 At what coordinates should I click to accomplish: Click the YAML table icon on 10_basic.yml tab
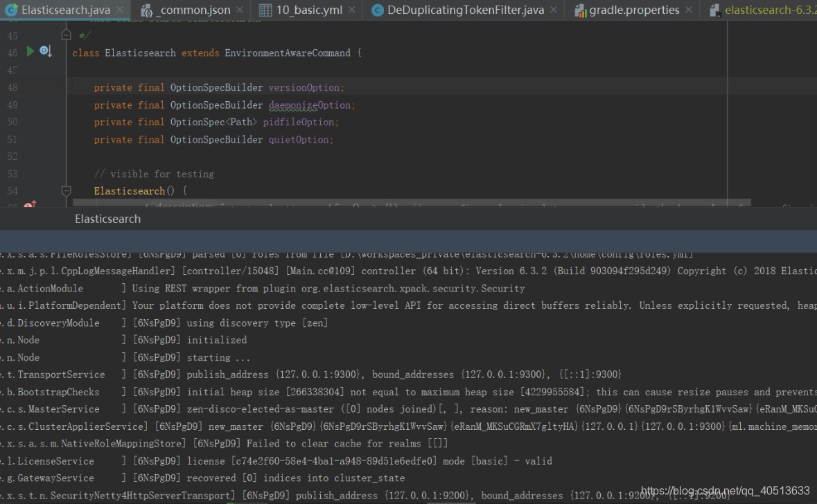265,10
